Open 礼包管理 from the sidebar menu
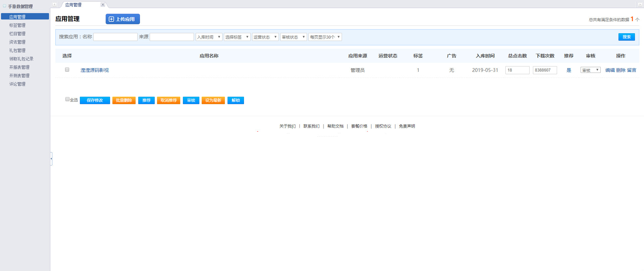644x271 pixels. (17, 50)
